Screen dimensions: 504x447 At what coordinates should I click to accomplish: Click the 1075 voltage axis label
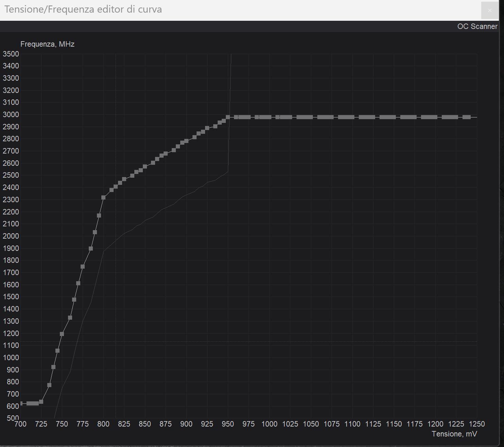point(332,424)
